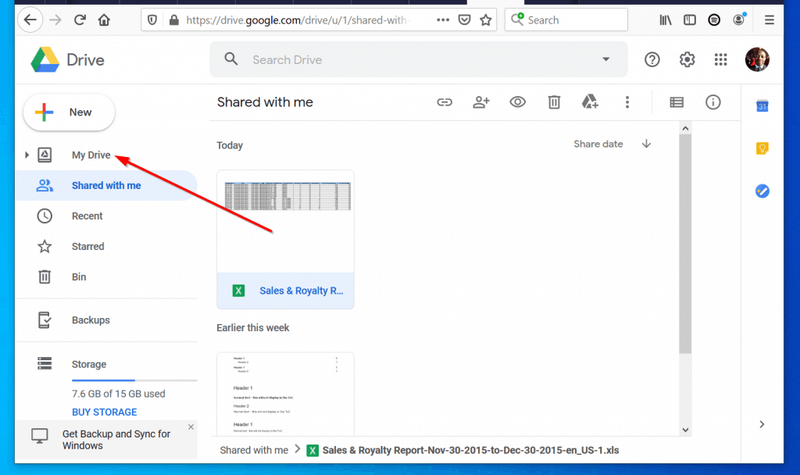Open Google apps grid icon

click(x=720, y=60)
